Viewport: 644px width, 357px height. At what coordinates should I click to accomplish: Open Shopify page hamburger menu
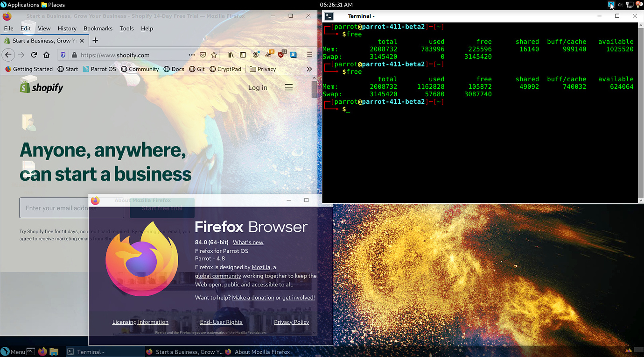coord(289,87)
